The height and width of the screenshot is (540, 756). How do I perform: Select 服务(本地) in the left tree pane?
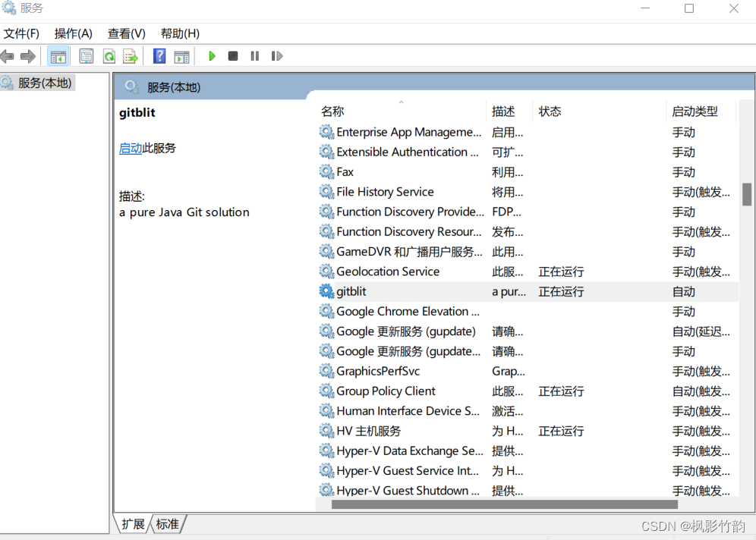tap(44, 80)
